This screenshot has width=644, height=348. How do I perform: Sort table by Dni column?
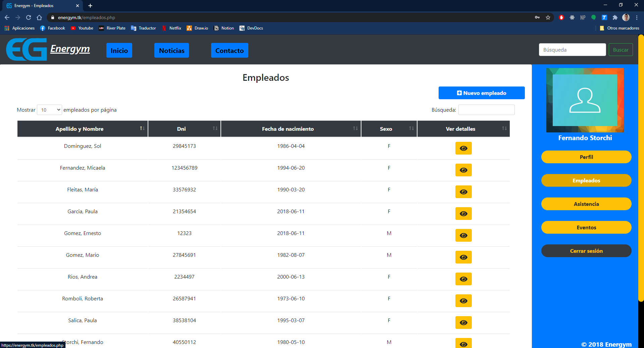click(184, 129)
